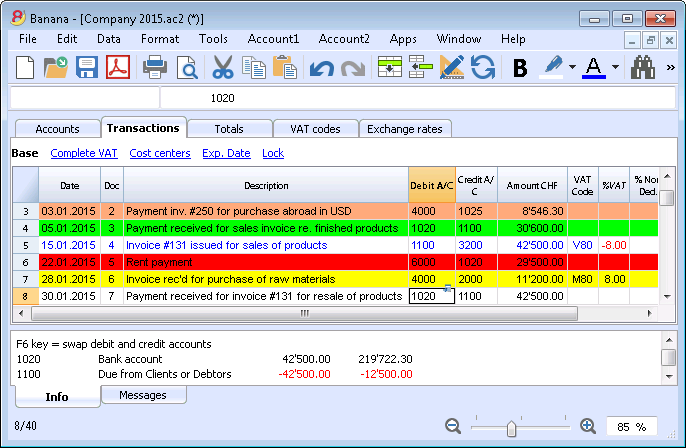Click the date cell 05.01.2015
Viewport: 686px width, 448px height.
tap(69, 228)
